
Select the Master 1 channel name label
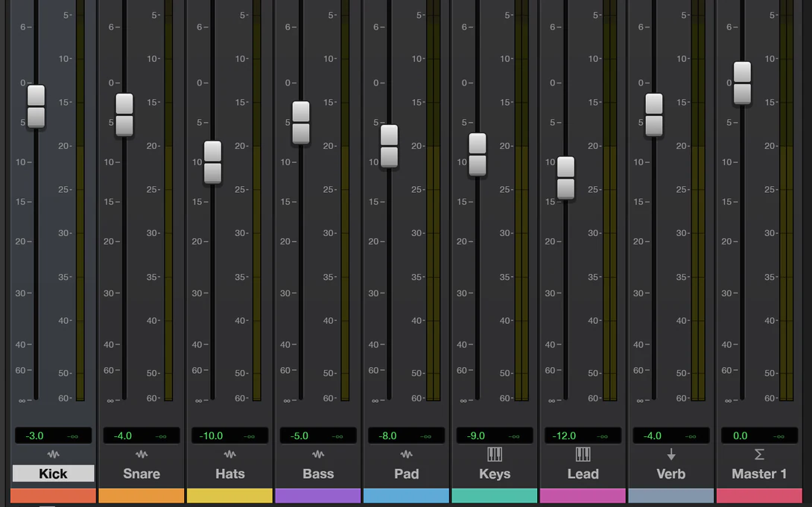coord(759,473)
